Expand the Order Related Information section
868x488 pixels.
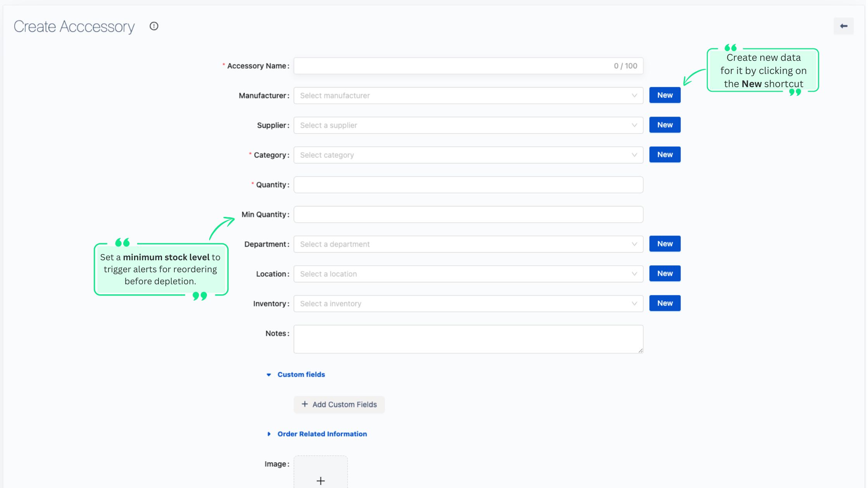pyautogui.click(x=322, y=434)
